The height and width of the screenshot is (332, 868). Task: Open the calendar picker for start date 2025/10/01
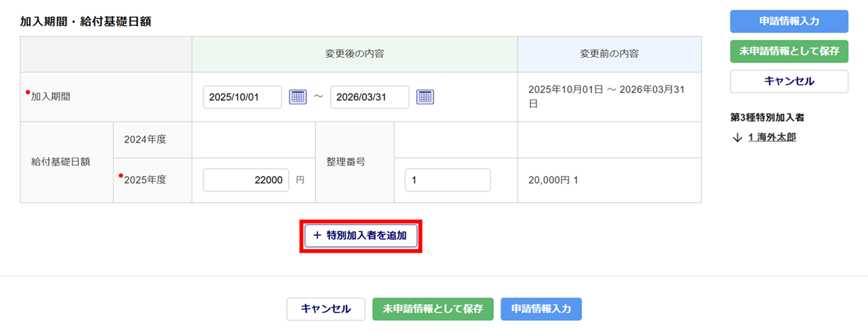(298, 97)
